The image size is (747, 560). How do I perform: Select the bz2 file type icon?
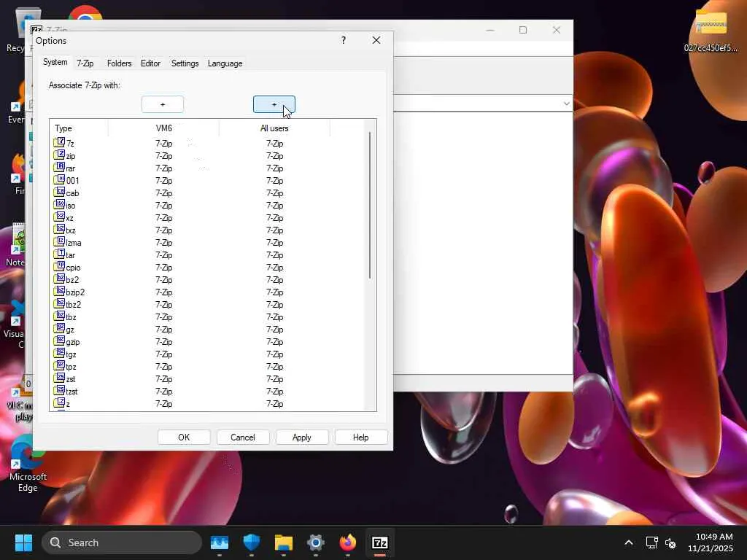point(59,279)
